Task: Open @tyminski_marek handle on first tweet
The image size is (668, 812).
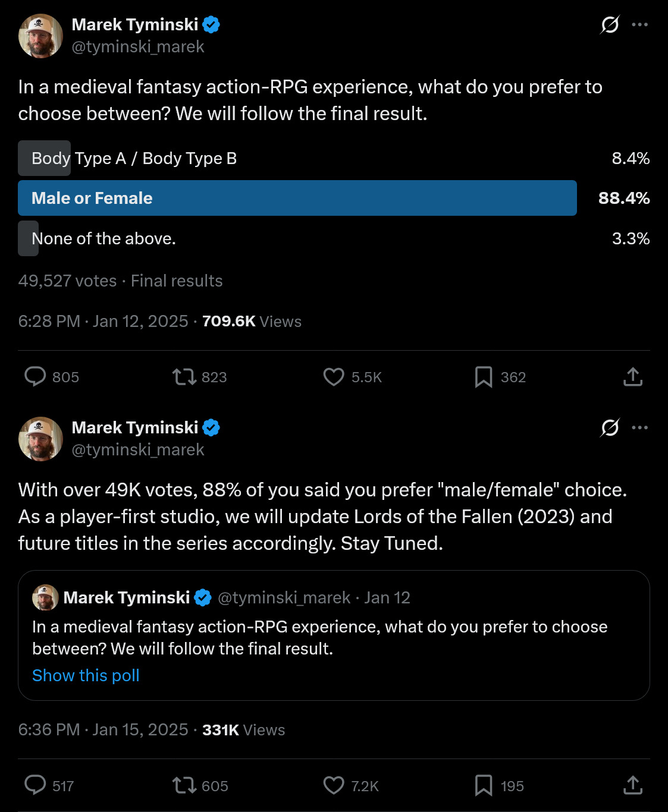Action: click(137, 47)
